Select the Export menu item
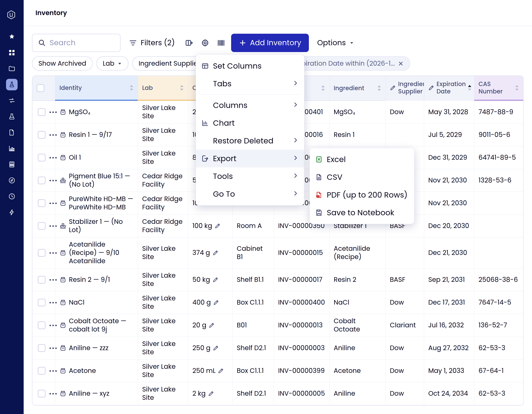The width and height of the screenshot is (532, 414). (x=250, y=158)
